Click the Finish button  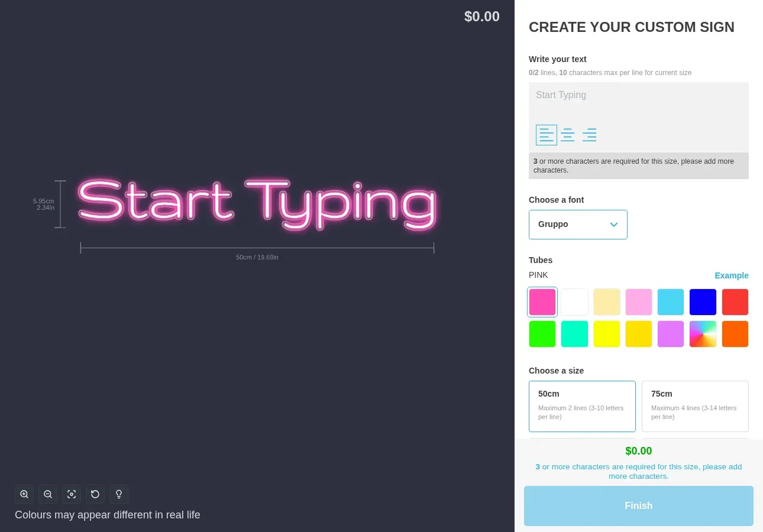pos(639,506)
